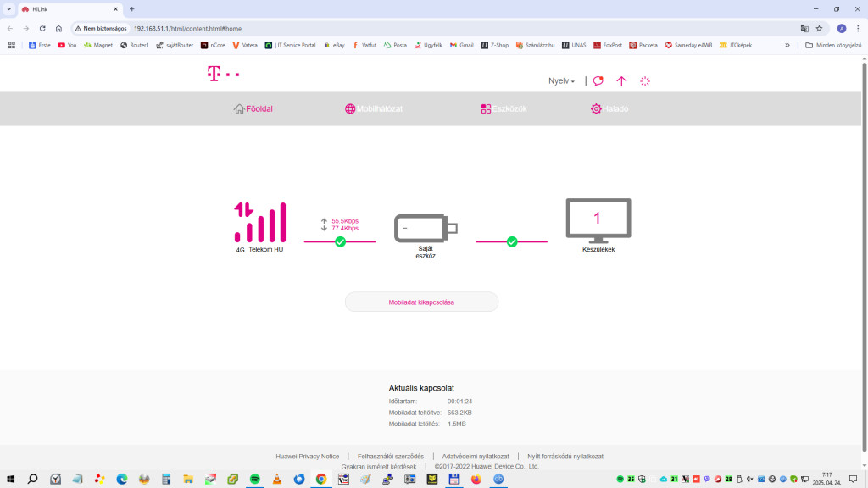Expand the tab search dropdown arrow
868x488 pixels.
coord(8,8)
